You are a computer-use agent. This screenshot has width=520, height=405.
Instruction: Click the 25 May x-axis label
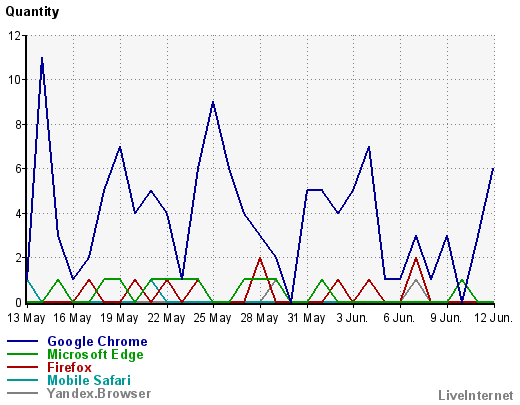tap(212, 318)
